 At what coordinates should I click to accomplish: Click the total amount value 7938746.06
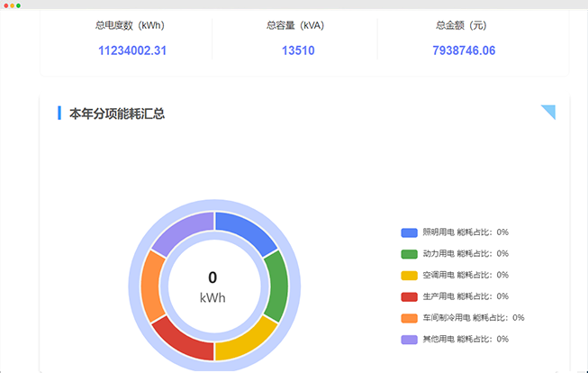tap(464, 50)
